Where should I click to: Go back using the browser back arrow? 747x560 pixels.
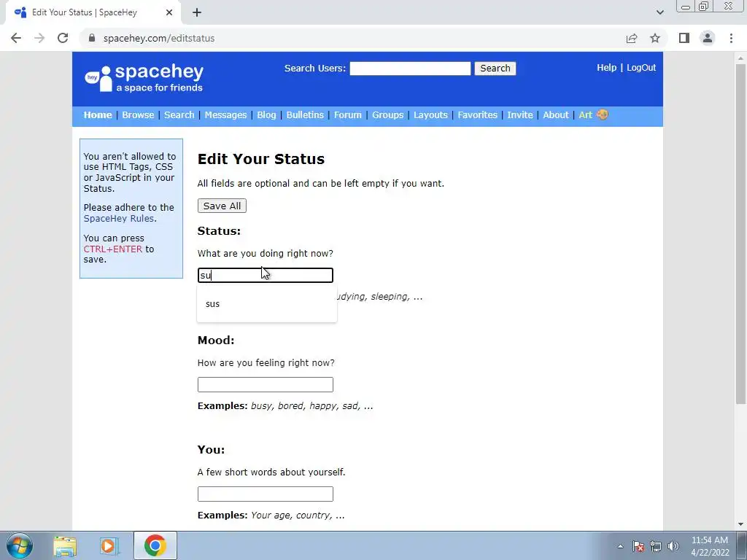coord(16,38)
